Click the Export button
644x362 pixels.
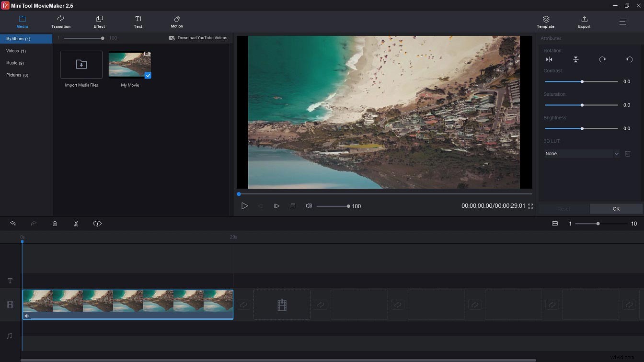pos(584,22)
